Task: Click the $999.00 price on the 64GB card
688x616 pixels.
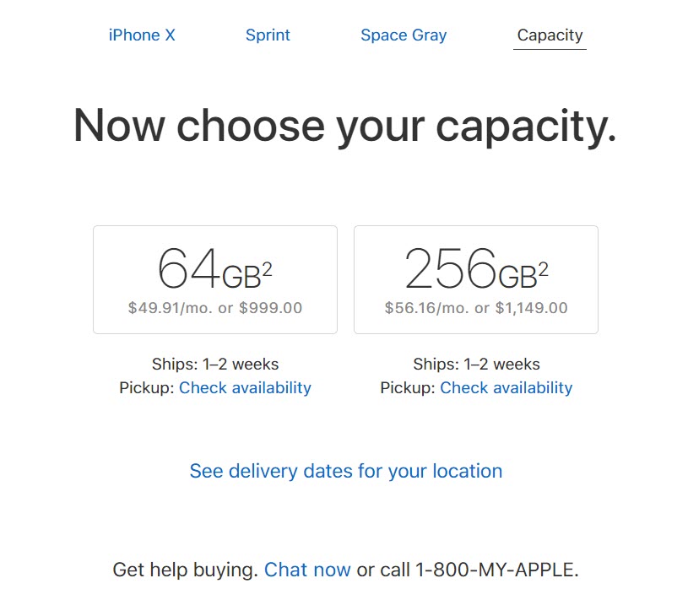Action: [x=270, y=307]
